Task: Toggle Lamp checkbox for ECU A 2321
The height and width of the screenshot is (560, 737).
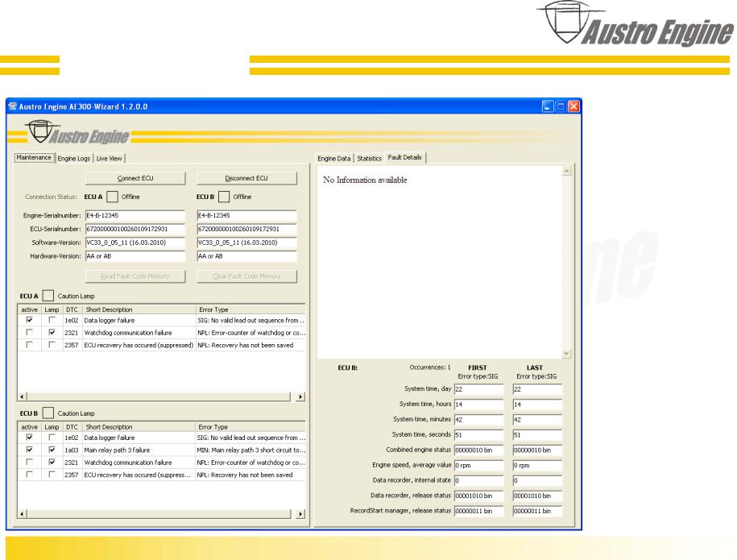Action: pos(52,333)
